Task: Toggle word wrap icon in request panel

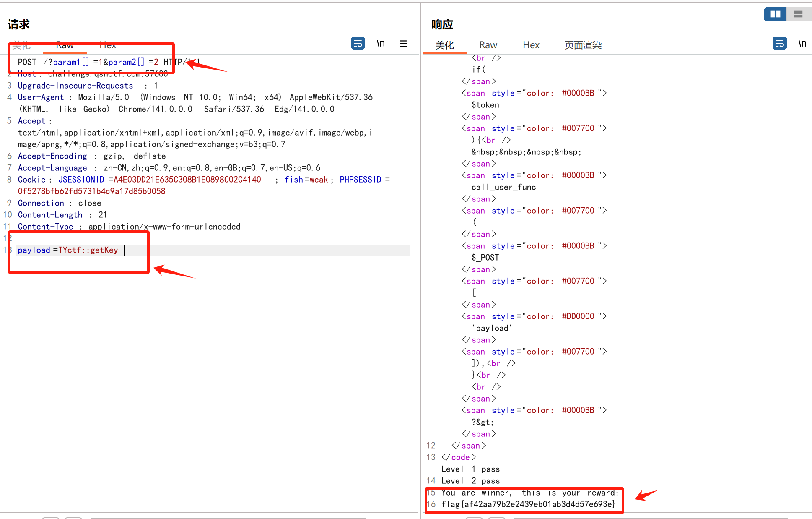Action: [358, 44]
